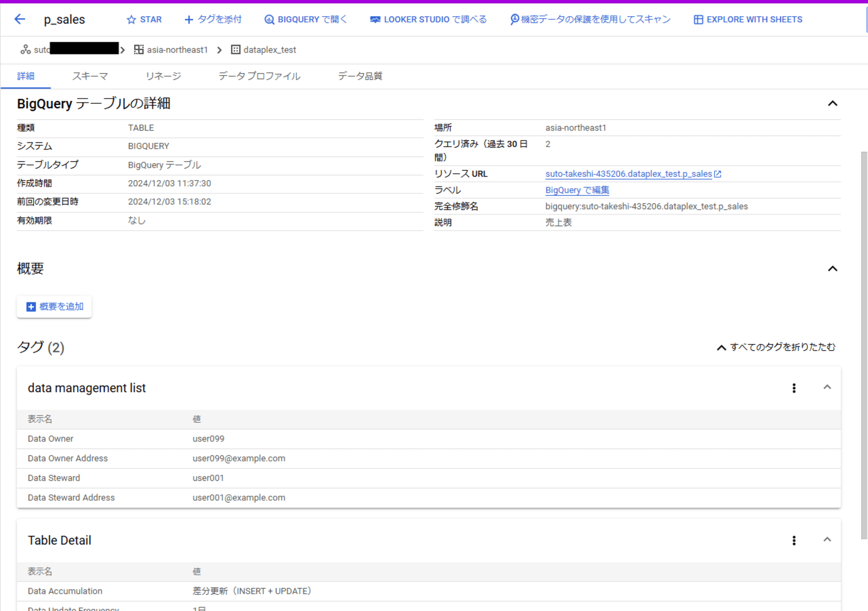Click the external link icon beside resource URL
Screen dimensions: 868x611
pos(718,174)
